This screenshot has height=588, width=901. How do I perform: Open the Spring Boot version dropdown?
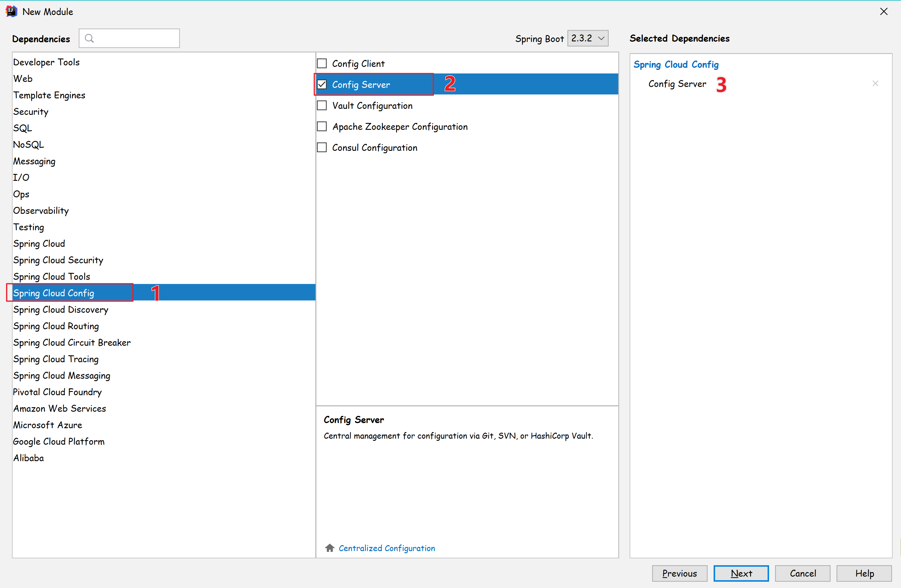point(588,38)
